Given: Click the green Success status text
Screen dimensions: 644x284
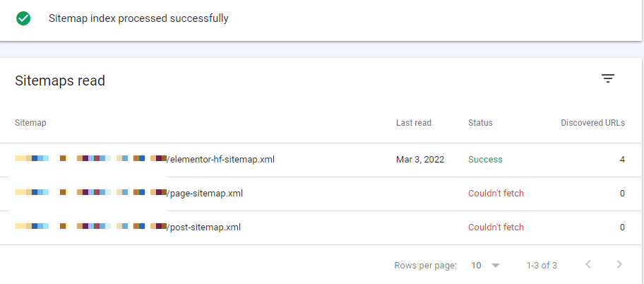Looking at the screenshot, I should 485,160.
